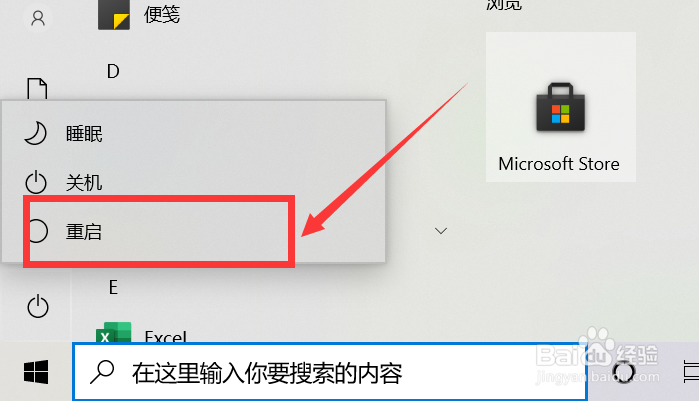The image size is (699, 401).
Task: Click the power icon in Start sidebar
Action: (37, 306)
